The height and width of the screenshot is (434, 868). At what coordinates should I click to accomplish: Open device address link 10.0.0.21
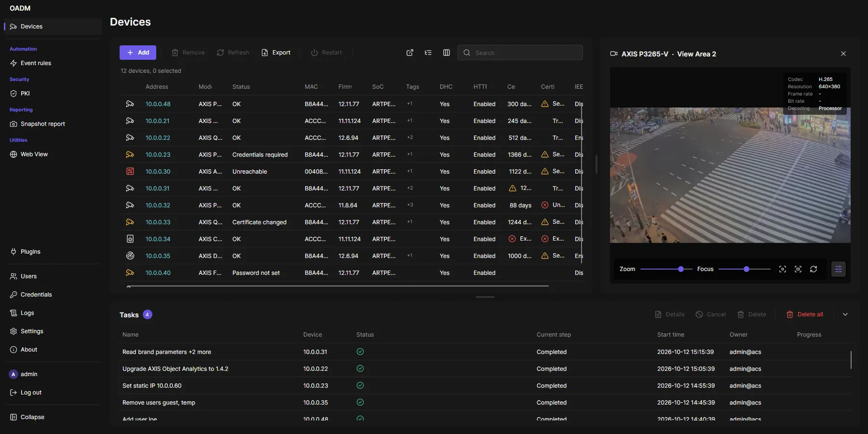[157, 121]
